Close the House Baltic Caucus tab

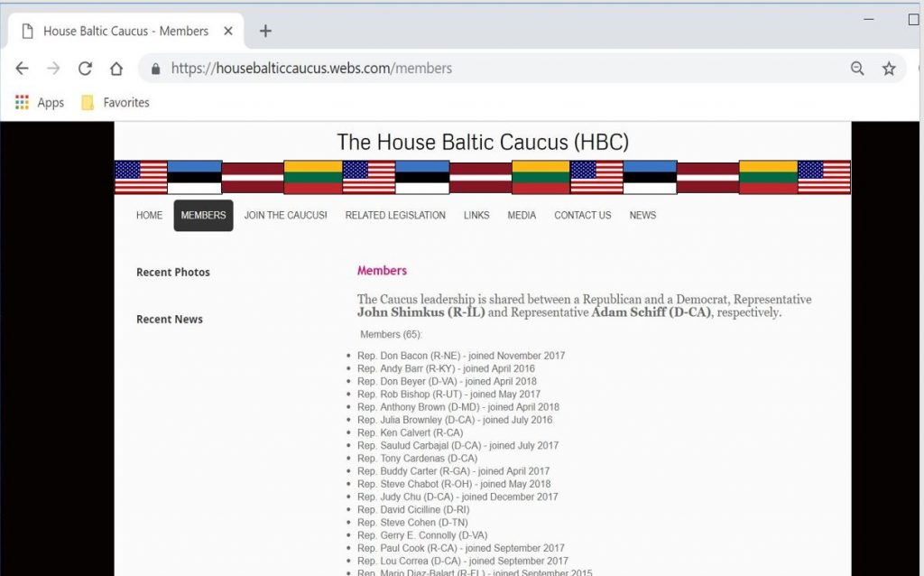click(x=228, y=31)
